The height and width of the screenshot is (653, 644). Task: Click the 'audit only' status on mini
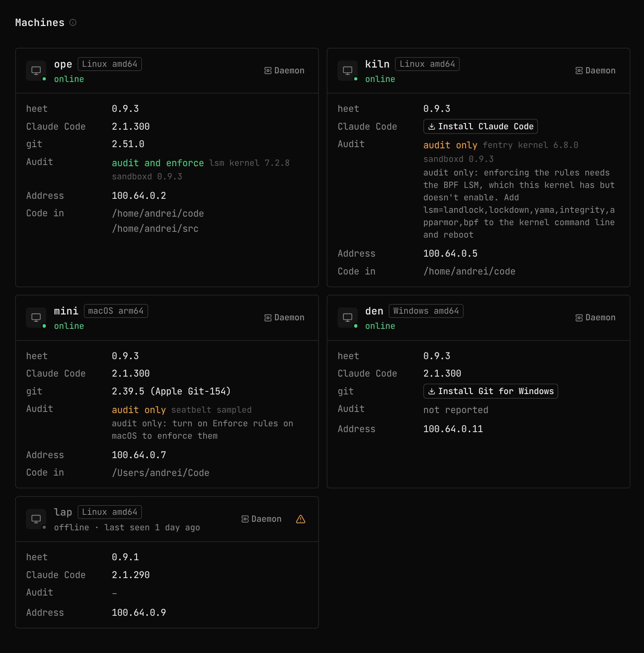(x=139, y=410)
